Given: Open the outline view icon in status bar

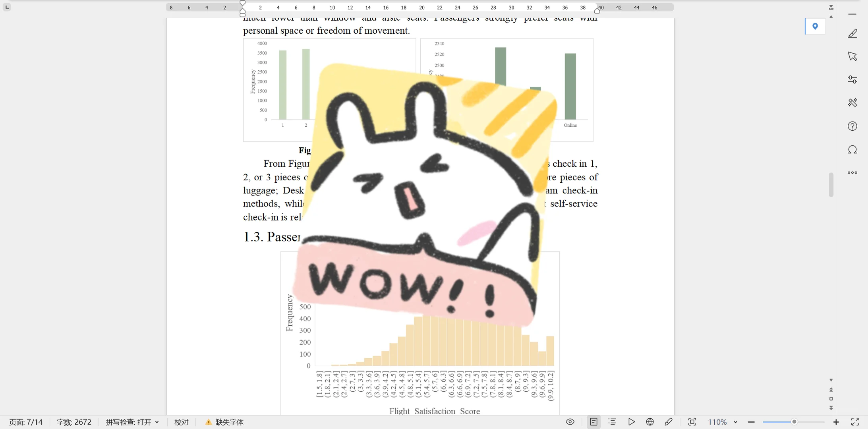Looking at the screenshot, I should pos(612,422).
